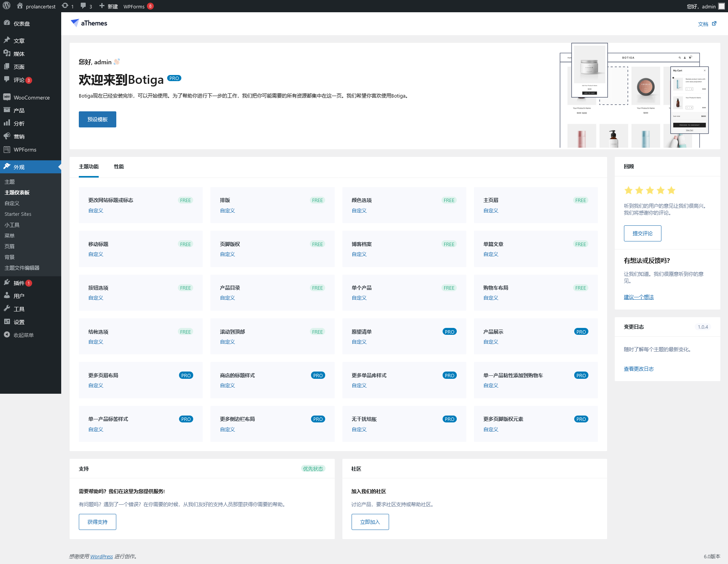Click the 文章 pin icon in sidebar
Image resolution: width=728 pixels, height=564 pixels.
pyautogui.click(x=7, y=40)
